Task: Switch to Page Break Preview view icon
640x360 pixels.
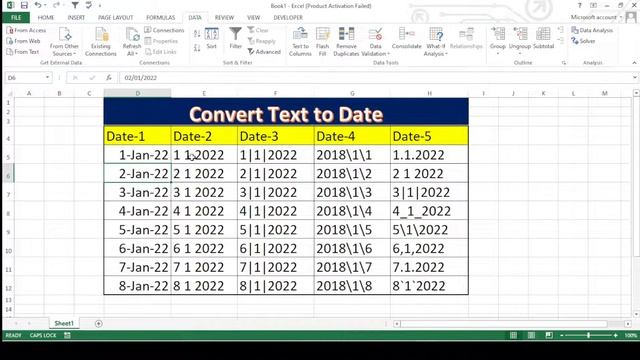Action: 549,335
